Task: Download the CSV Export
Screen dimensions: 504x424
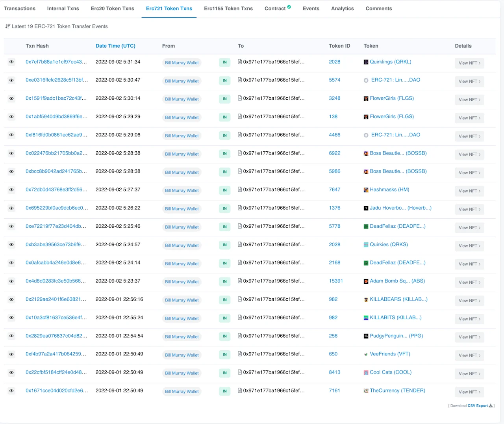Action: click(480, 405)
